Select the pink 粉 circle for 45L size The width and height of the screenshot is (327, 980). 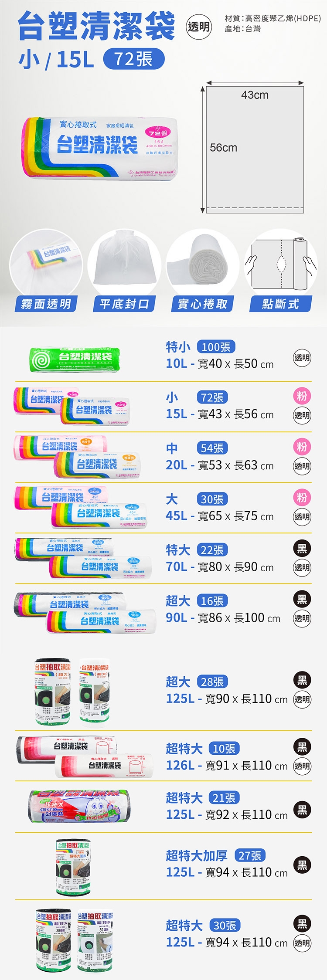tap(302, 497)
